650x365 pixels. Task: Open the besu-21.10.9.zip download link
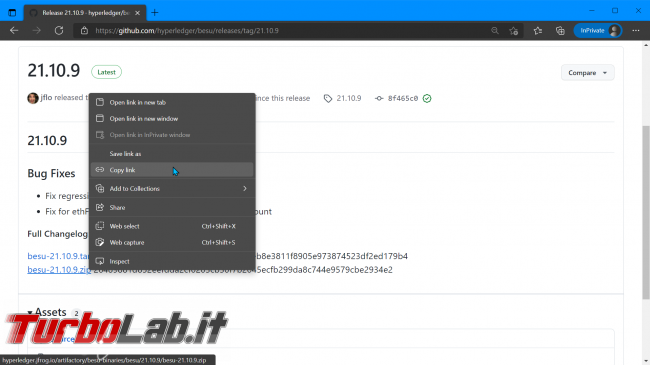click(59, 270)
